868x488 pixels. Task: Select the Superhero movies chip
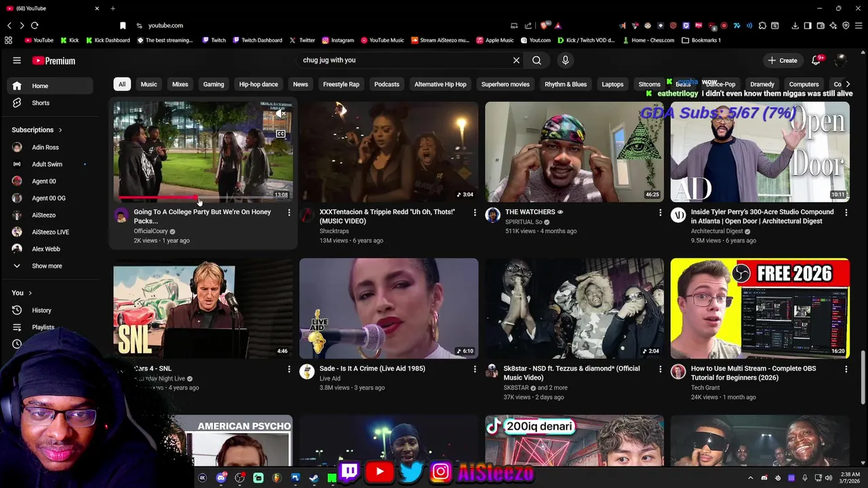point(505,85)
